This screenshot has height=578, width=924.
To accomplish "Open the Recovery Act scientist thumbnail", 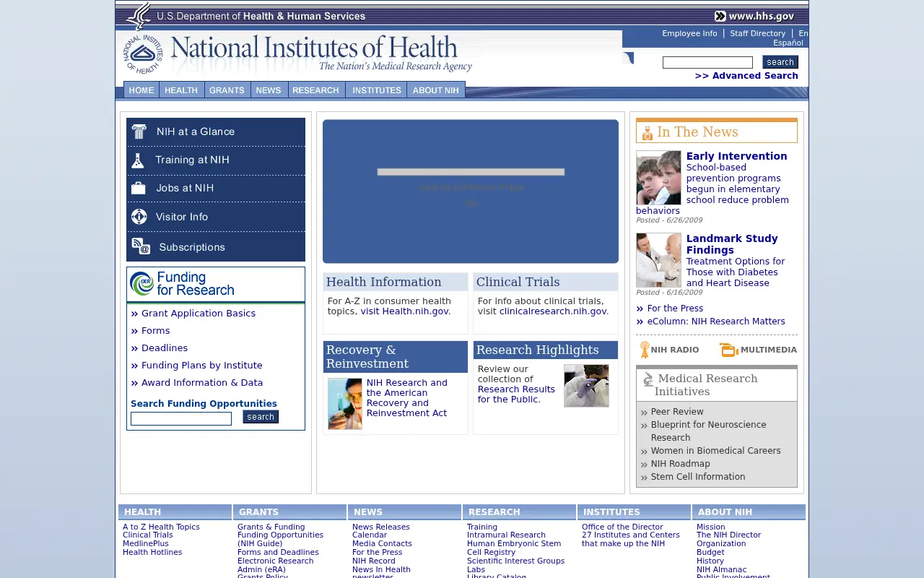I will pos(345,404).
